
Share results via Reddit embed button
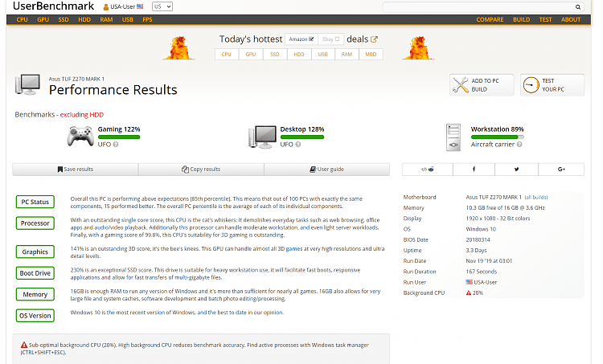click(427, 169)
